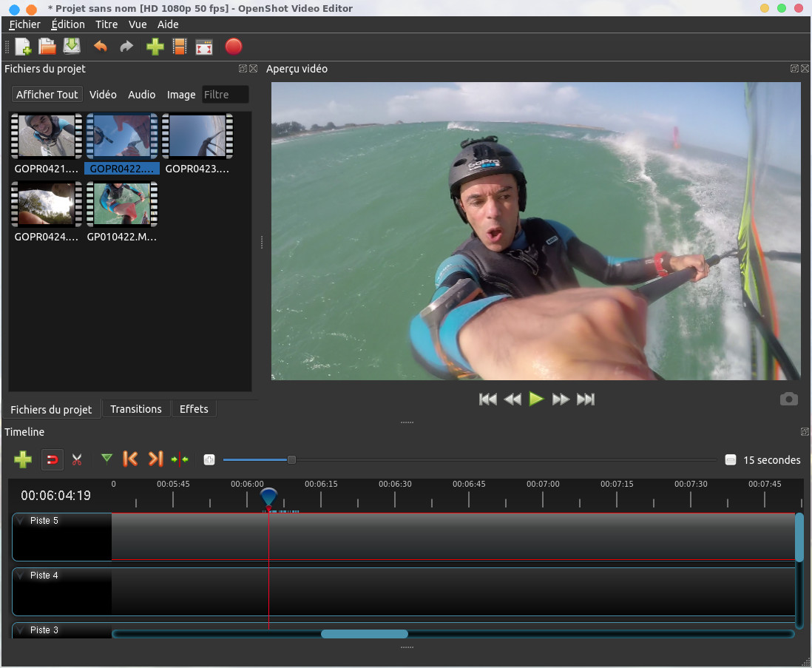The width and height of the screenshot is (812, 668).
Task: Show only Vidéo files filter
Action: point(103,95)
